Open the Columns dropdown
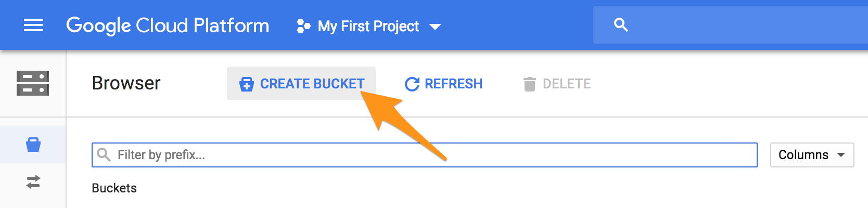Viewport: 868px width, 208px height. pos(812,155)
